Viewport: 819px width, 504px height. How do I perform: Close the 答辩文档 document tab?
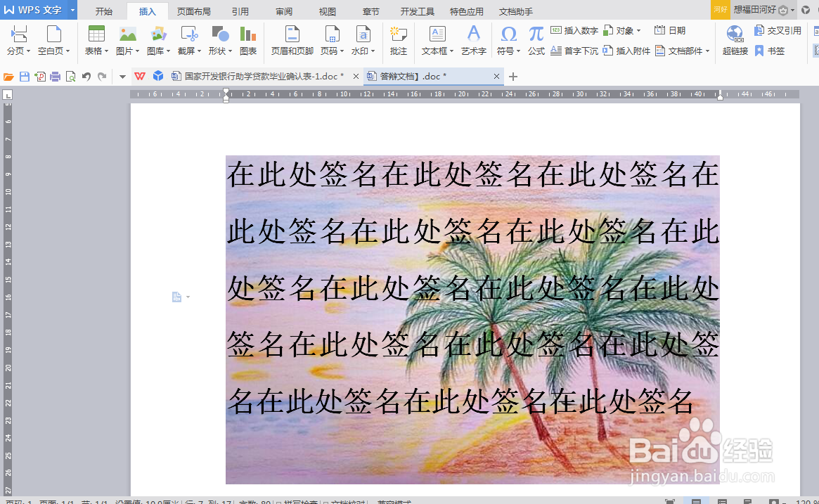(x=497, y=76)
